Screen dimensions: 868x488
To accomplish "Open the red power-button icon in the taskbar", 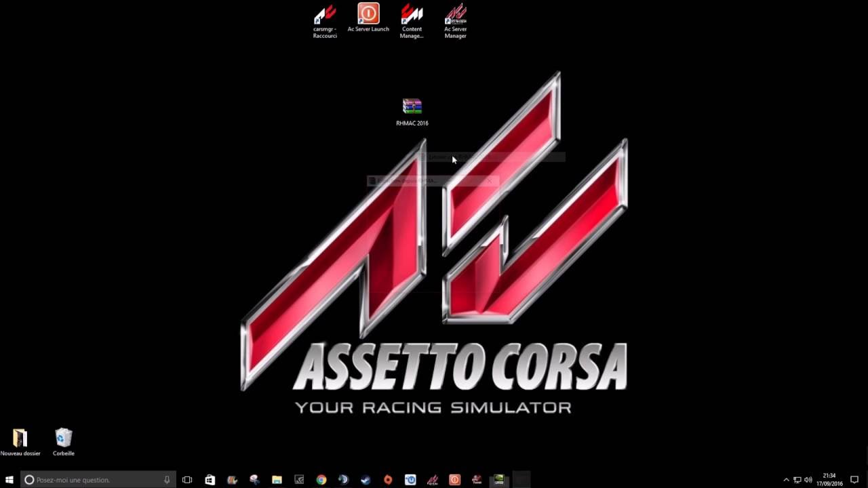I will pyautogui.click(x=455, y=480).
